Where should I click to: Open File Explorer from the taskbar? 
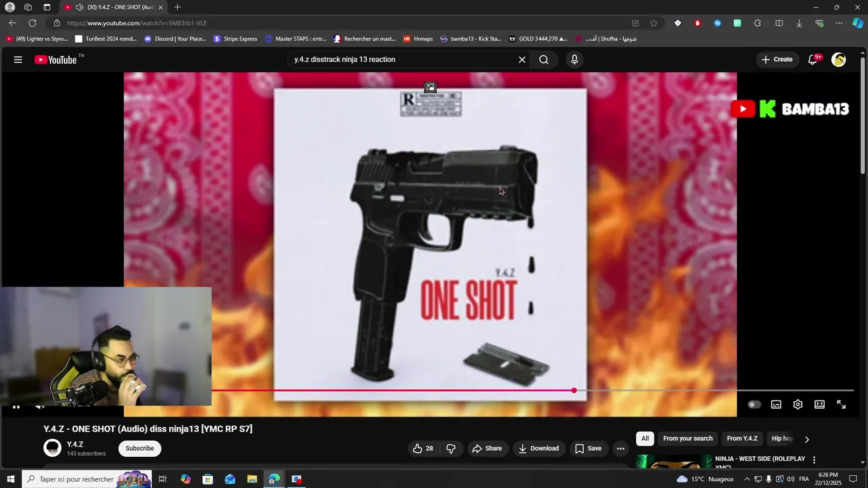click(x=252, y=479)
